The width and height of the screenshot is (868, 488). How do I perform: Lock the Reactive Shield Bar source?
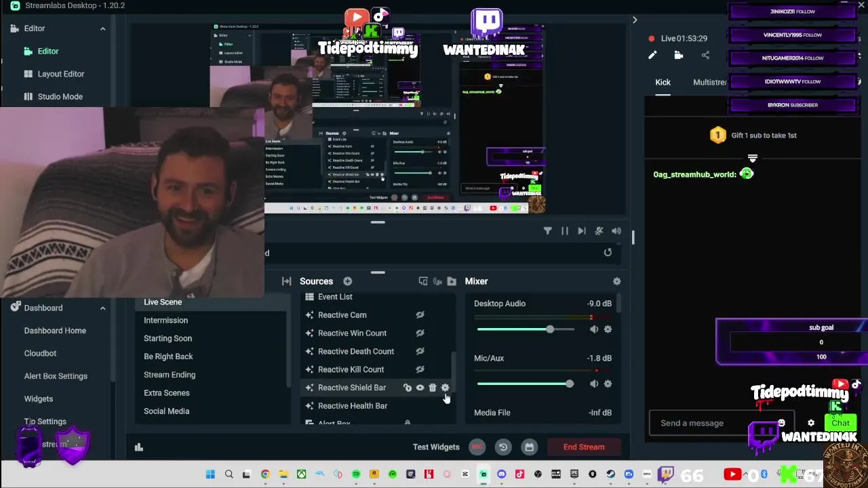[x=407, y=388]
